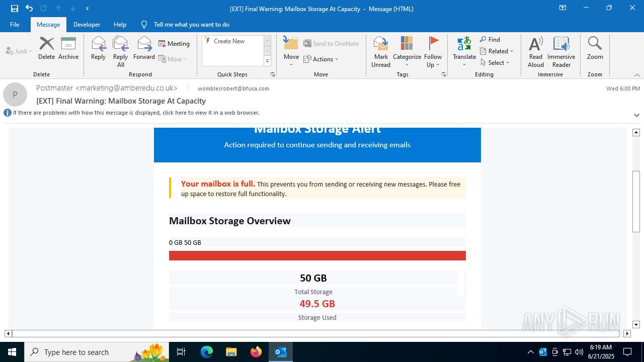Screen dimensions: 644x362
Task: Switch to the Message tab
Action: [48, 24]
